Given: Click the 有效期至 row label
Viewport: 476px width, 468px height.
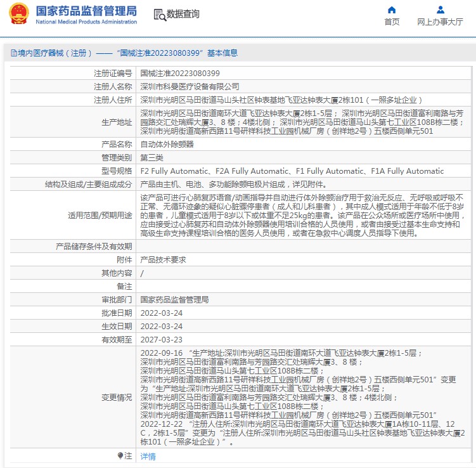Looking at the screenshot, I should click(117, 340).
